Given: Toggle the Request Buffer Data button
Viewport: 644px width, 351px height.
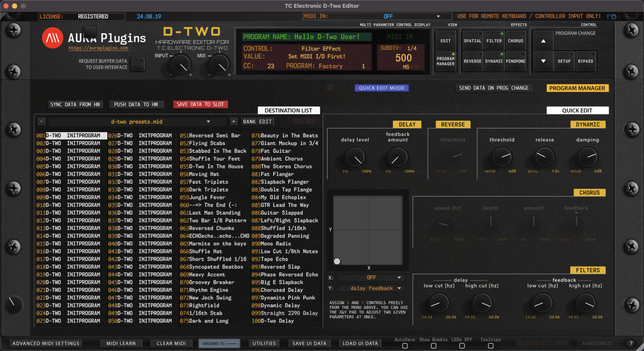Looking at the screenshot, I should 138,64.
